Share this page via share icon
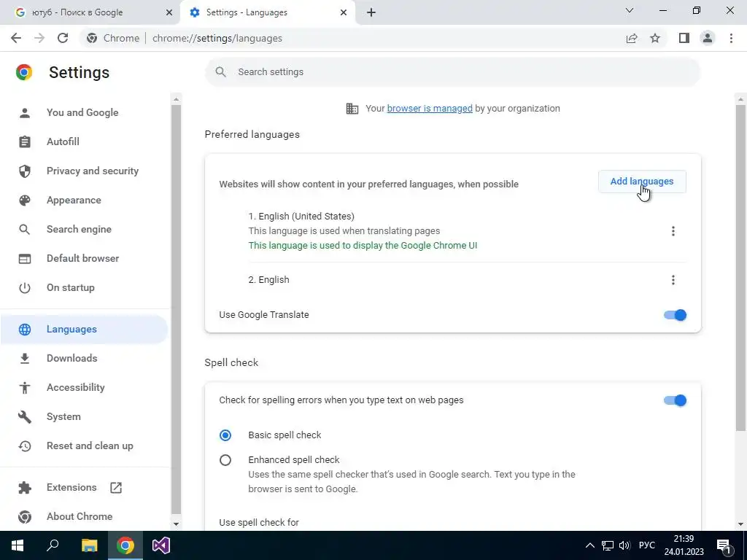747x560 pixels. pos(632,38)
